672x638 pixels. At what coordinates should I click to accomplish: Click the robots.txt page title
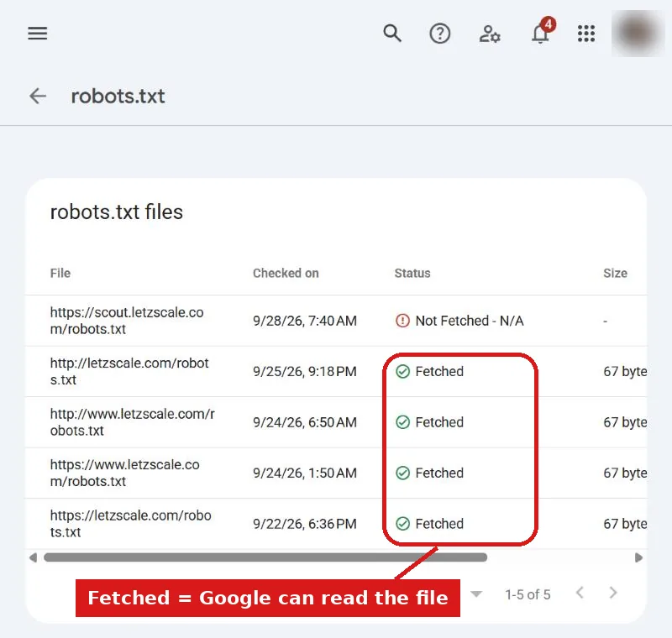point(118,96)
